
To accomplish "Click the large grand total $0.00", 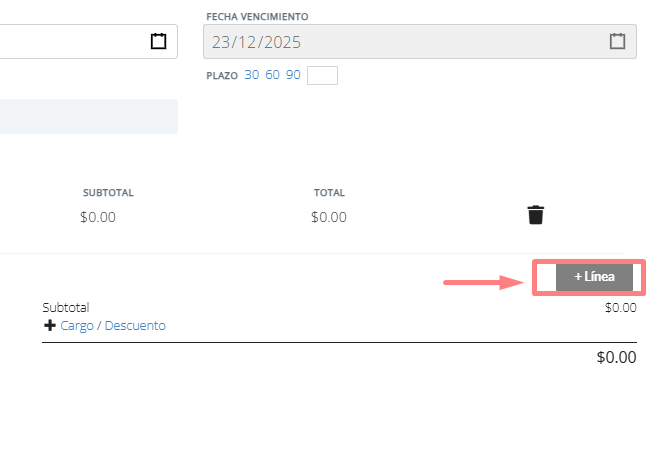I will pos(616,357).
